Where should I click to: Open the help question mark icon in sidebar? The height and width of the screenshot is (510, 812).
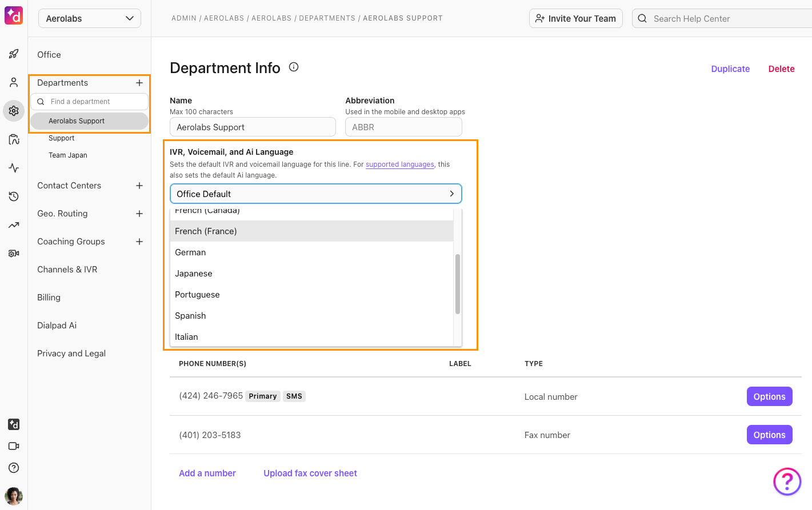14,468
